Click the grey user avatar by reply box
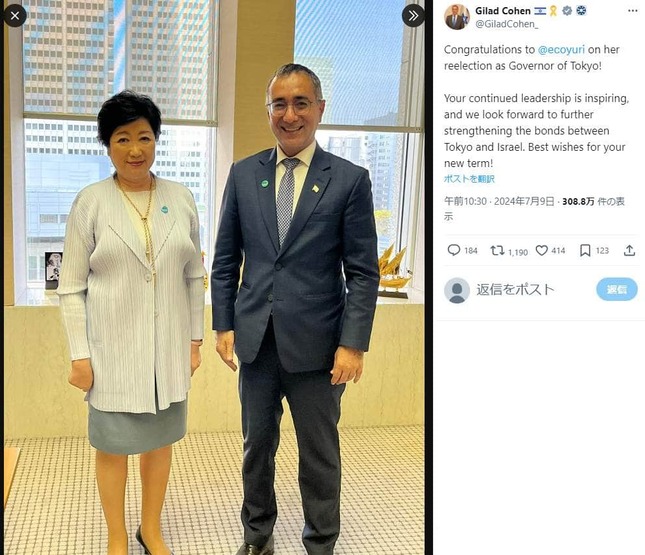Viewport: 645px width, 555px height. (457, 290)
